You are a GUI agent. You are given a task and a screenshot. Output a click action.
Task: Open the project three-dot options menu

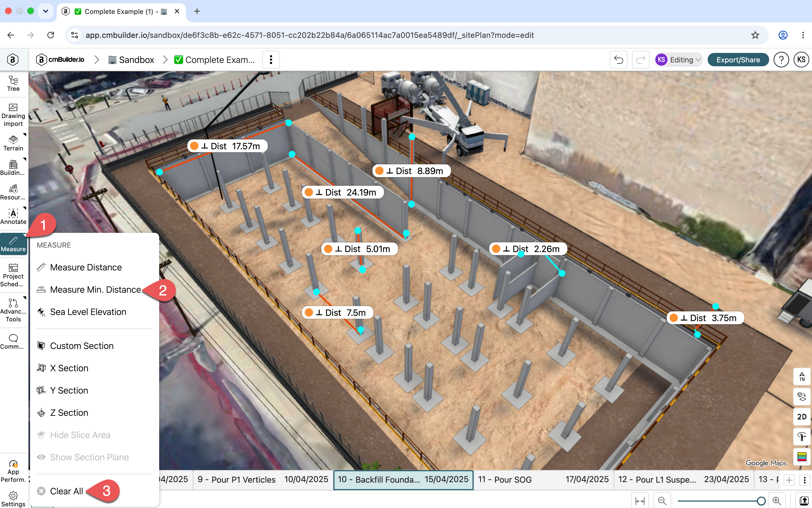coord(271,60)
